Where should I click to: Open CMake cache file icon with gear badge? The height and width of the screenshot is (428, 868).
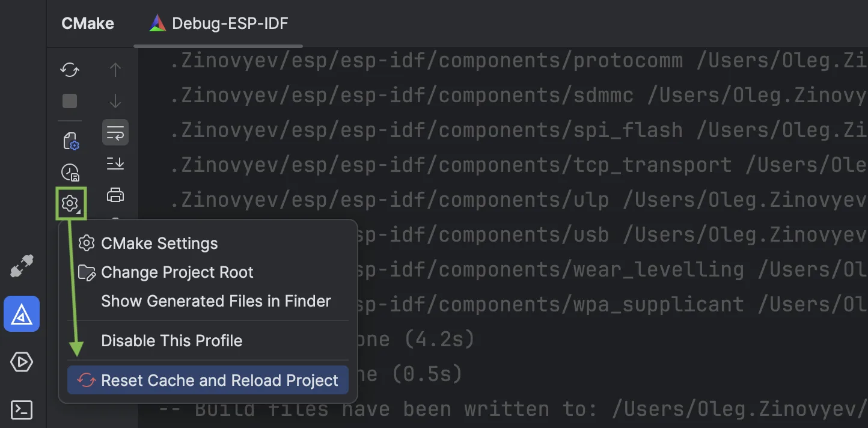[70, 142]
